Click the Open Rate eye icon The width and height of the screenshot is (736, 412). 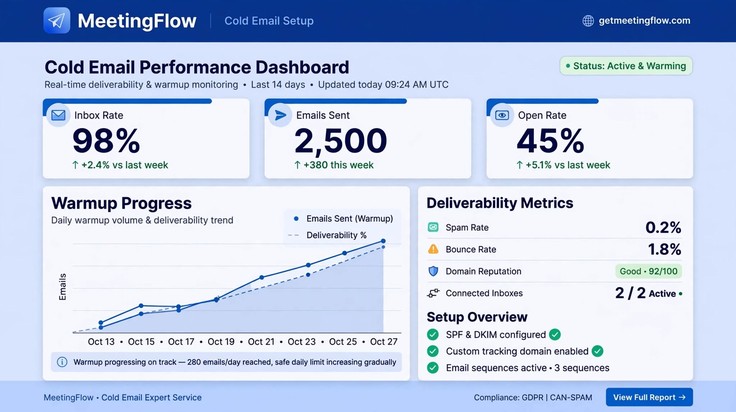click(502, 115)
